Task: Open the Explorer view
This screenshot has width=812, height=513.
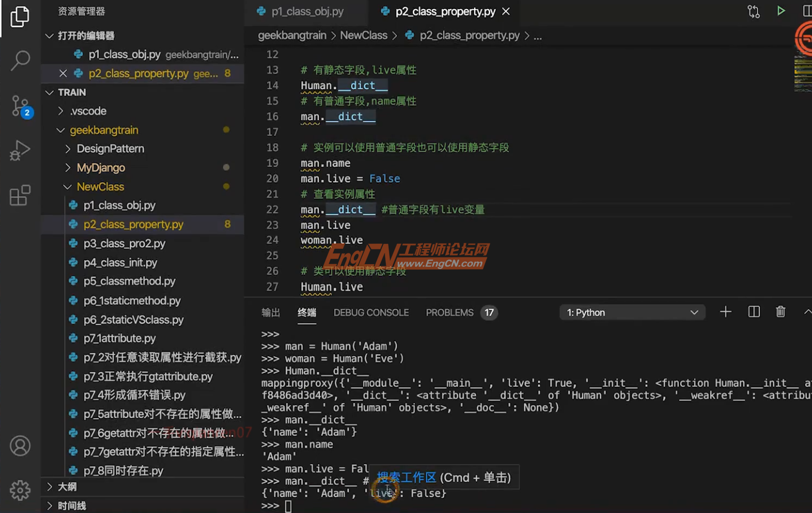Action: (x=20, y=17)
